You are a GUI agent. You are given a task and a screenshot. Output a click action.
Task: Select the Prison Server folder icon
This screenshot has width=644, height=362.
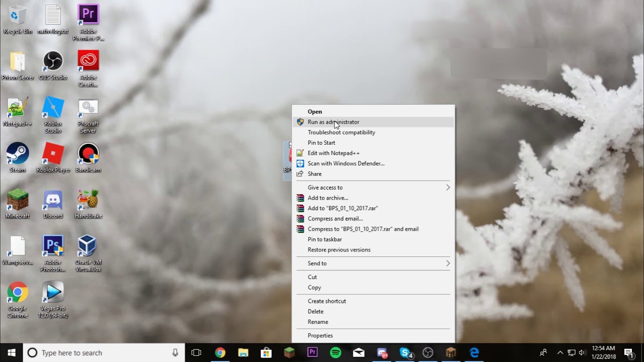point(18,66)
